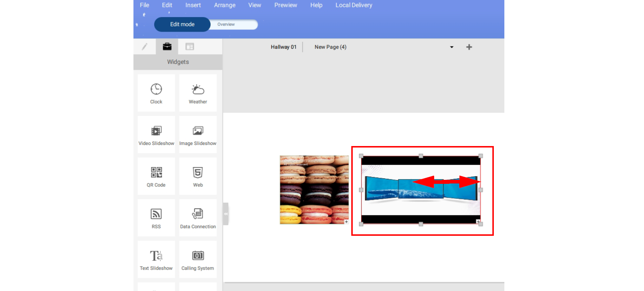The height and width of the screenshot is (291, 644).
Task: Select the Web HTML5 widget
Action: pos(198,176)
